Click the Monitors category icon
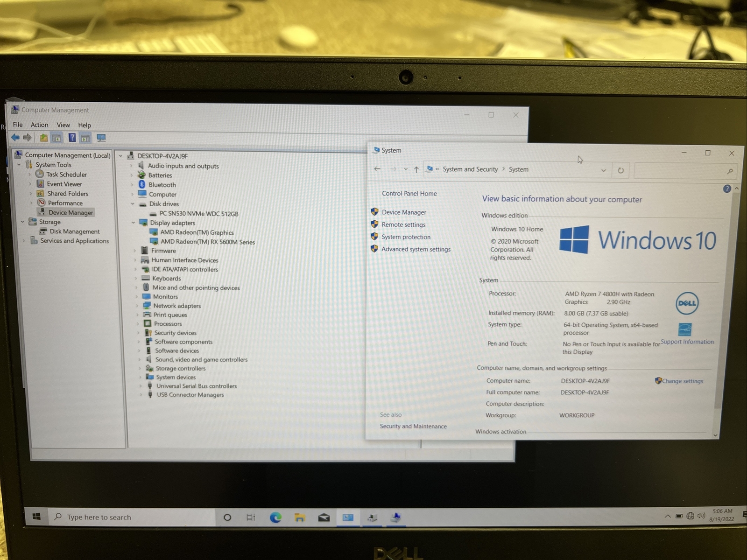747x560 pixels. (x=146, y=296)
